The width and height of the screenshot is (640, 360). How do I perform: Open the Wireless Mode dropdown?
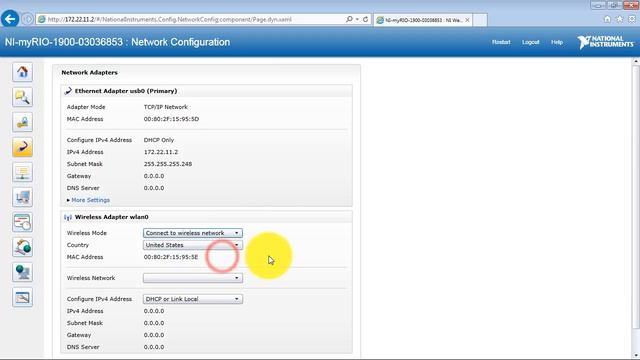(193, 233)
